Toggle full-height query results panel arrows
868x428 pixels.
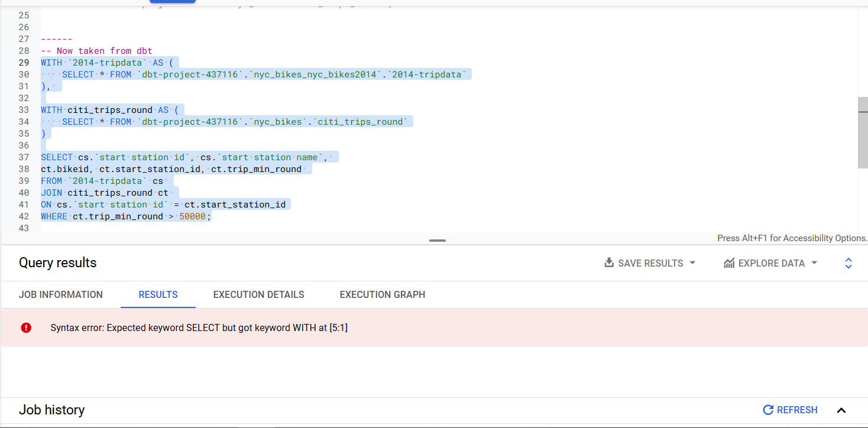pos(848,263)
